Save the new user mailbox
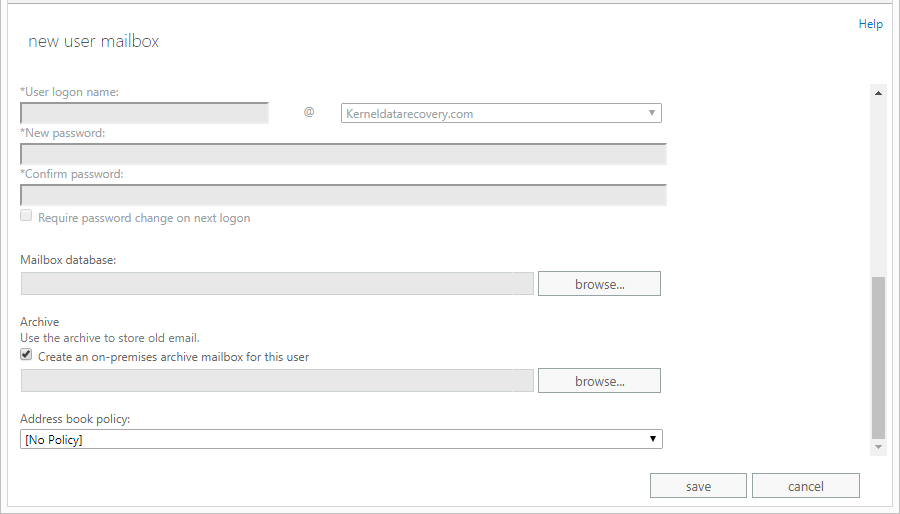Screen dimensions: 900x514 (x=698, y=486)
